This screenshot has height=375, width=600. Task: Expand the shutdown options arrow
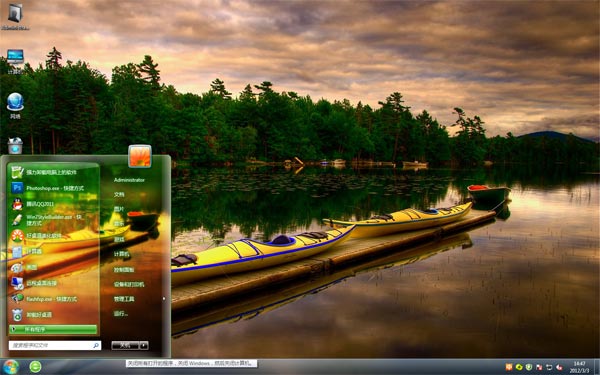coord(144,345)
